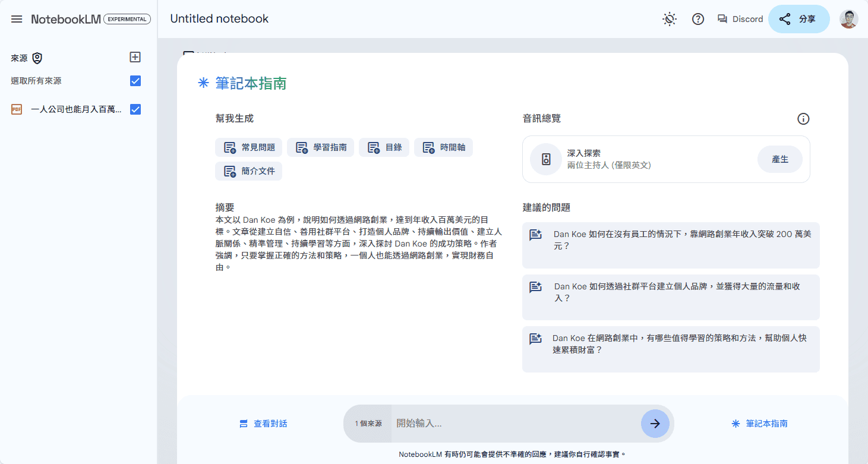Open help via the question mark icon
This screenshot has height=464, width=868.
698,19
